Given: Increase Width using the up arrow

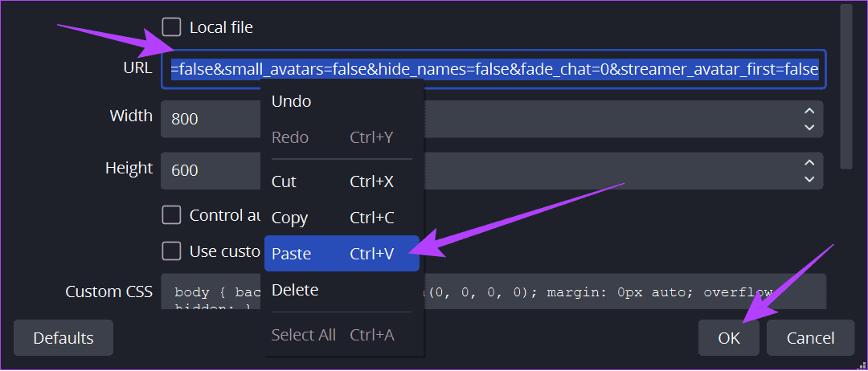Looking at the screenshot, I should pos(809,111).
